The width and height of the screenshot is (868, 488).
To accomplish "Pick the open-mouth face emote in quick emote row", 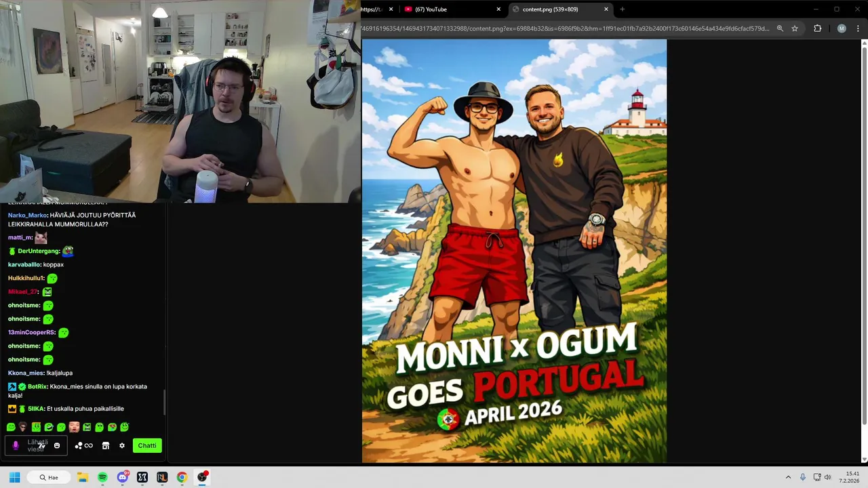I will [74, 427].
